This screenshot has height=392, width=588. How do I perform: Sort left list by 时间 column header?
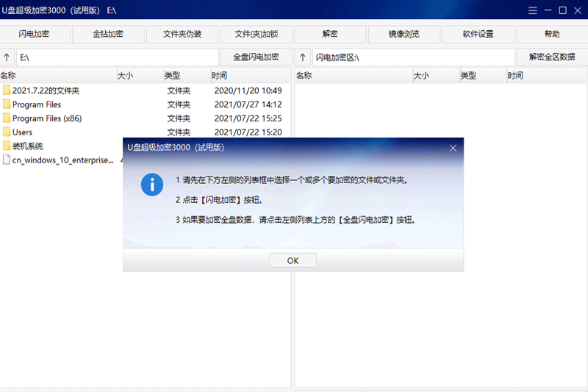250,75
